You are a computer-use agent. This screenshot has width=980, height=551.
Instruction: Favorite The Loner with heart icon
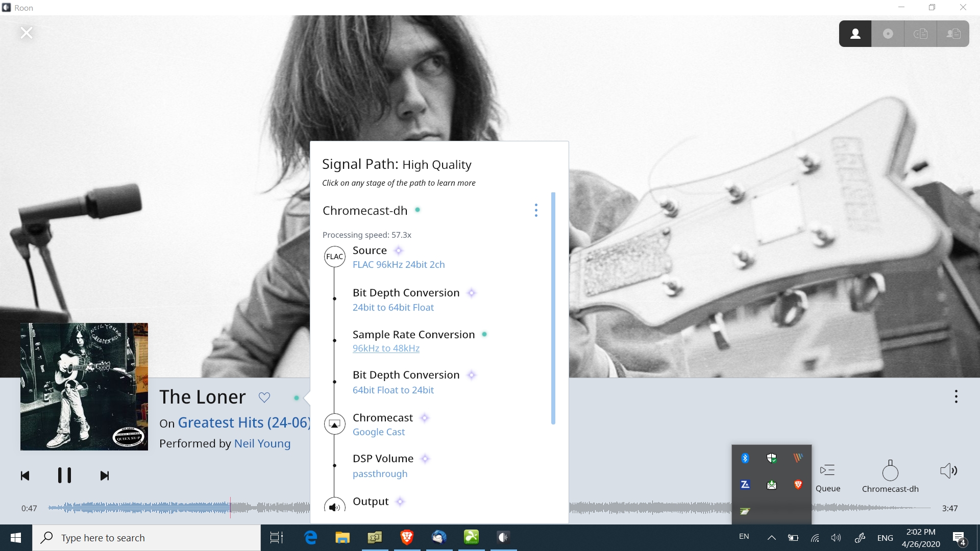[x=264, y=397]
